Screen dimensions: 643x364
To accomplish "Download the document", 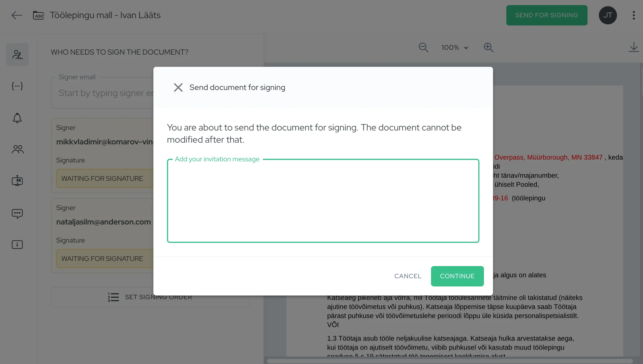I will pyautogui.click(x=634, y=47).
